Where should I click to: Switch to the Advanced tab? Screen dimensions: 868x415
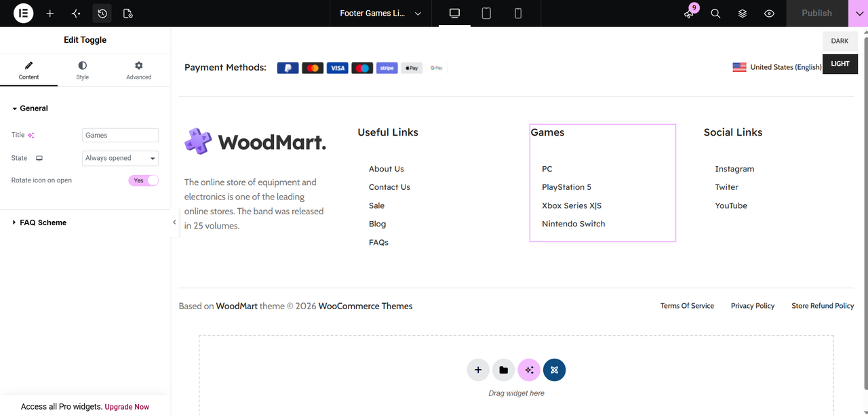tap(138, 71)
